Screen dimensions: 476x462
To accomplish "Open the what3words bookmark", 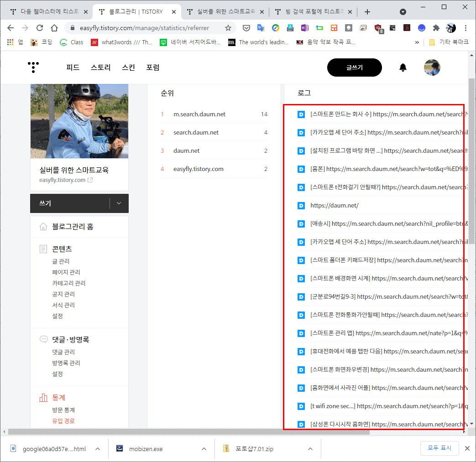I will [121, 42].
